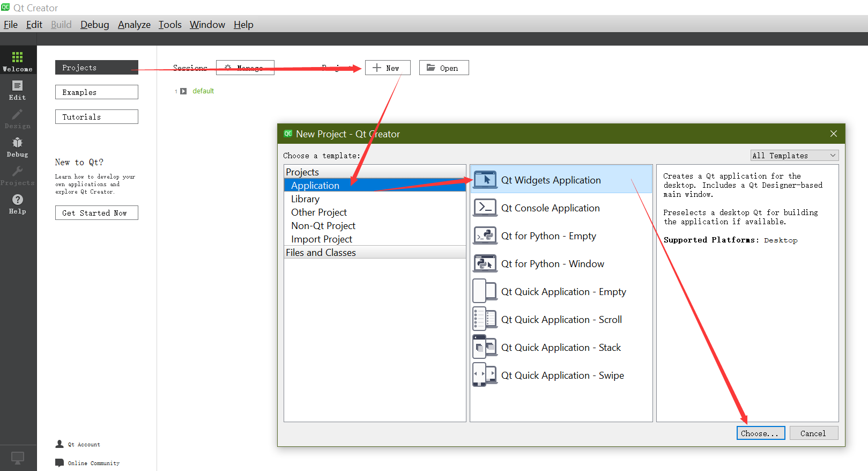This screenshot has height=471, width=868.
Task: Open the Analyze menu
Action: (134, 25)
